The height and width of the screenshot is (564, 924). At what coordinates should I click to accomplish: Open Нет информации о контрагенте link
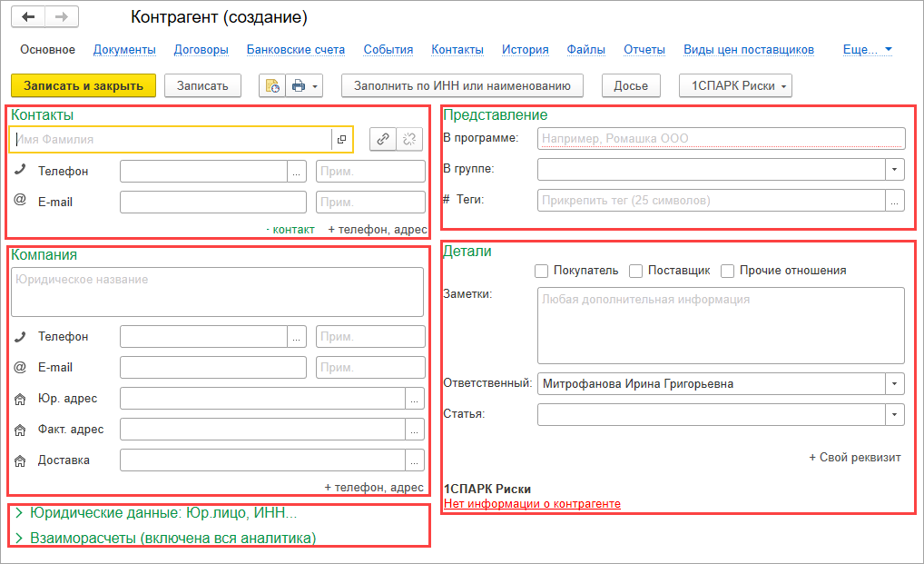tap(532, 504)
